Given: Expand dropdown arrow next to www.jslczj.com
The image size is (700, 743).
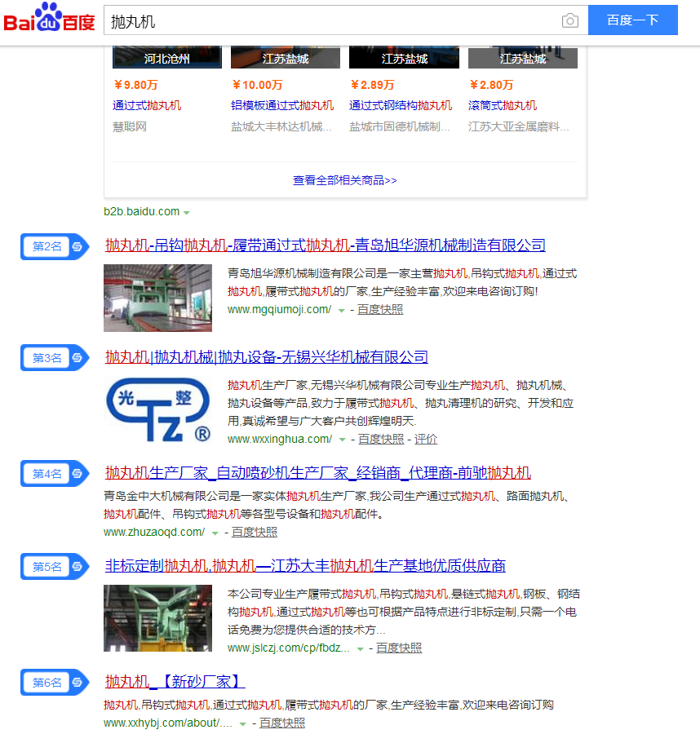Looking at the screenshot, I should click(360, 649).
